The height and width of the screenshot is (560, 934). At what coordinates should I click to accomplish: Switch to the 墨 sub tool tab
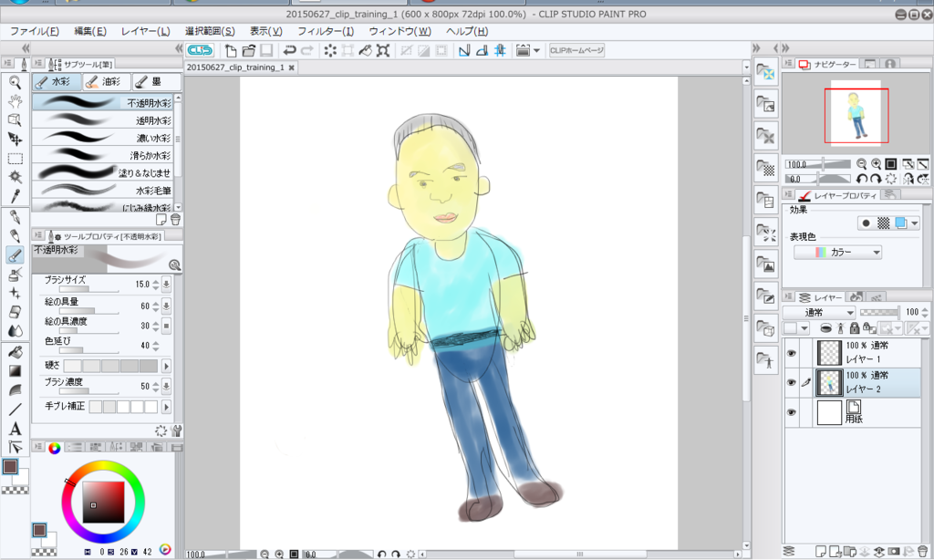pos(156,81)
